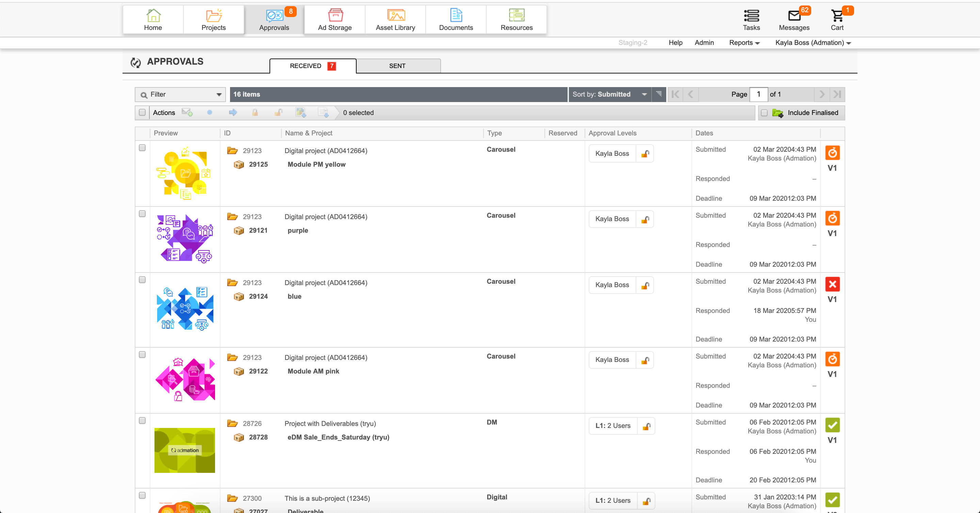
Task: Click the red rejected status icon
Action: pyautogui.click(x=832, y=284)
